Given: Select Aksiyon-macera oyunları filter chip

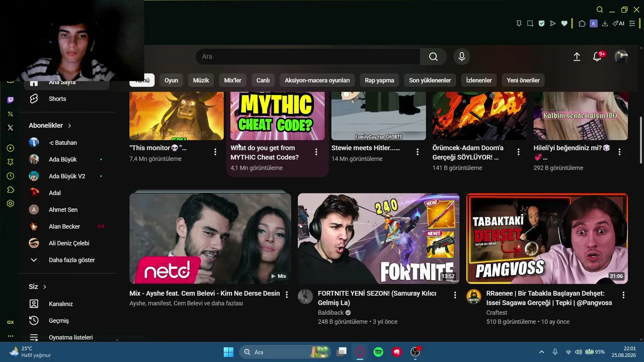Looking at the screenshot, I should (317, 80).
